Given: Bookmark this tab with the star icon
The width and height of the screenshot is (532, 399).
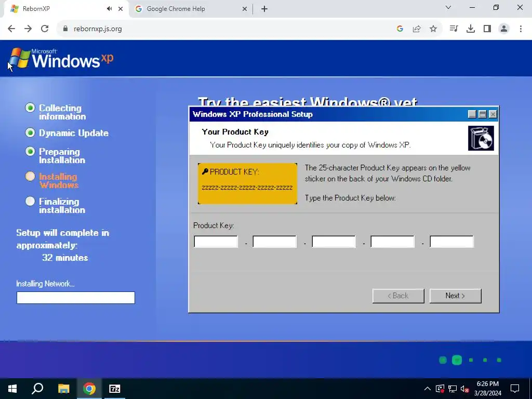Looking at the screenshot, I should [433, 29].
